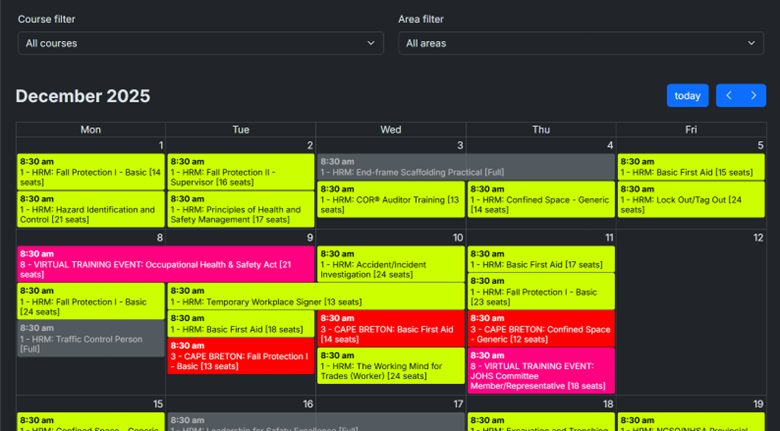Click the today button
The height and width of the screenshot is (431, 780).
pos(687,95)
